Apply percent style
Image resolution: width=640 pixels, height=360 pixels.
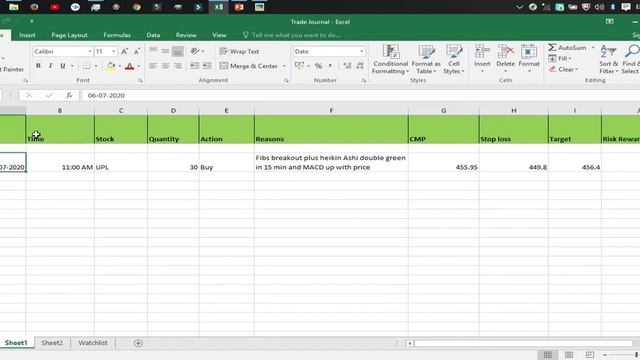pos(318,66)
